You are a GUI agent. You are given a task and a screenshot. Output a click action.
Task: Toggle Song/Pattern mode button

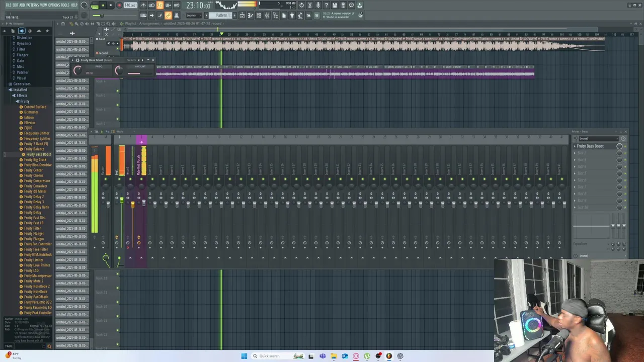[x=95, y=6]
